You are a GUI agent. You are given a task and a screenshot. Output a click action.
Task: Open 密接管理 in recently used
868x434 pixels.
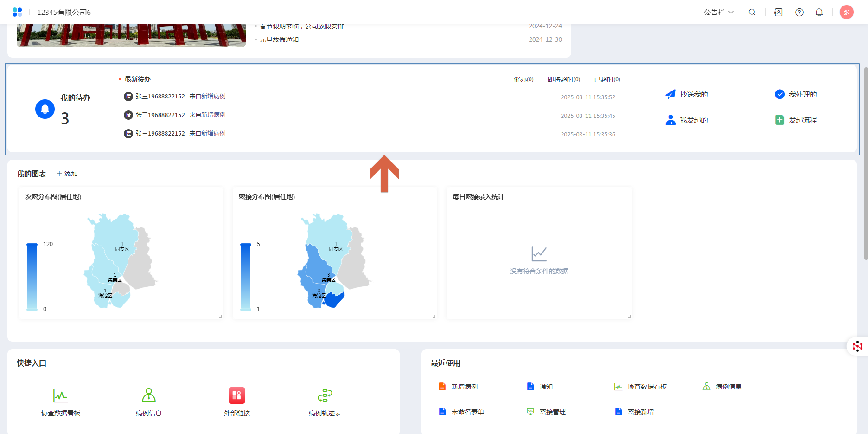[552, 412]
